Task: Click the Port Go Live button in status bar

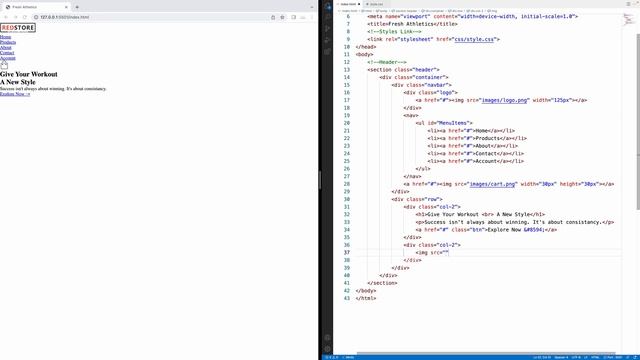Action: [x=613, y=358]
